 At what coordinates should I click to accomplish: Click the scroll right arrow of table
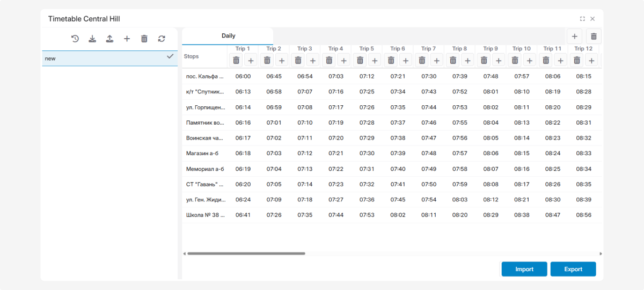pyautogui.click(x=601, y=253)
